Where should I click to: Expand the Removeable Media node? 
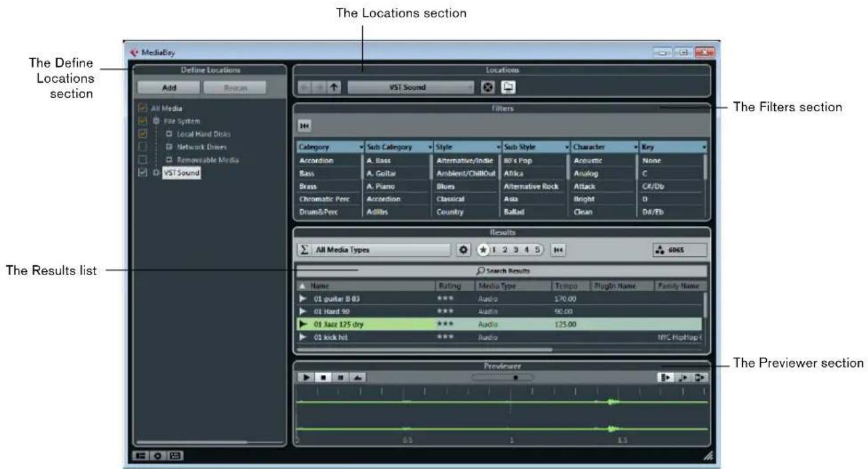pyautogui.click(x=168, y=160)
